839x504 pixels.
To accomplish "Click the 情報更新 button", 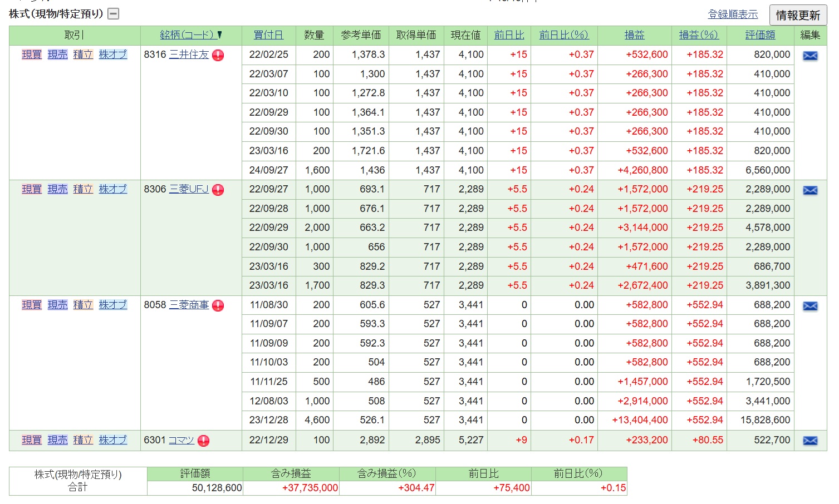I will point(798,15).
